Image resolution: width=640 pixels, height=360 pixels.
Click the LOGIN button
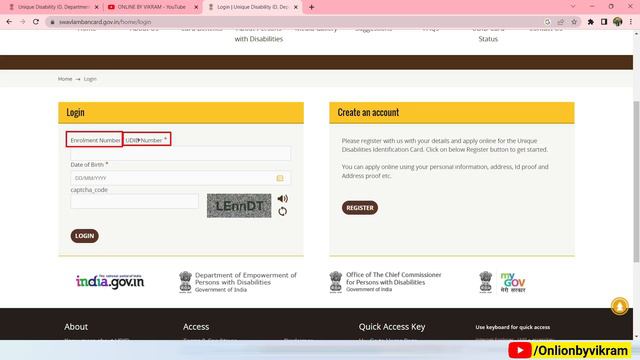click(x=84, y=236)
